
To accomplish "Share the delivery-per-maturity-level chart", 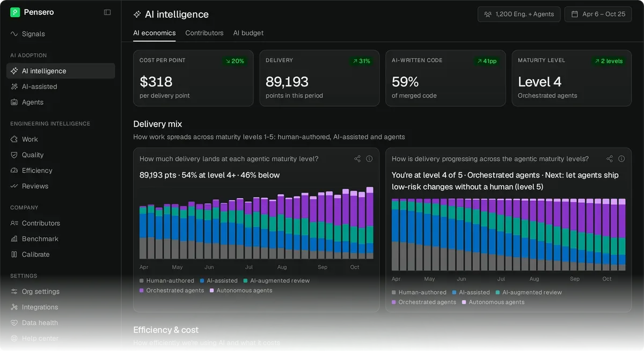I will 357,159.
